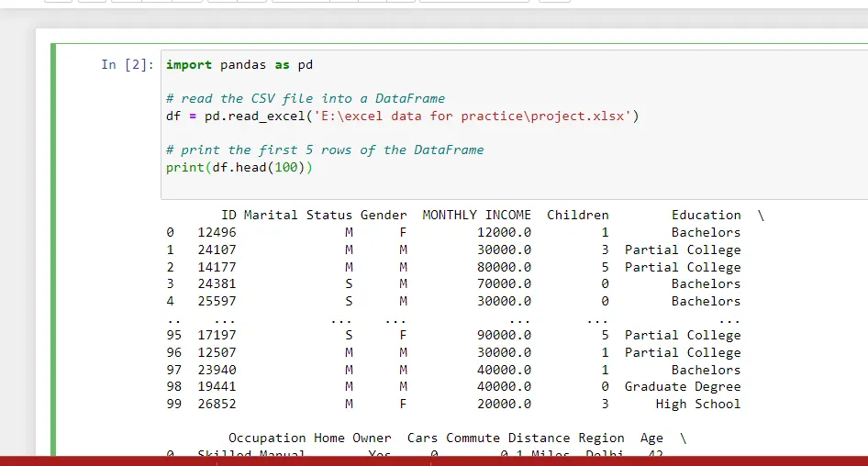Click inside the code cell input area
868x466 pixels.
[515, 125]
